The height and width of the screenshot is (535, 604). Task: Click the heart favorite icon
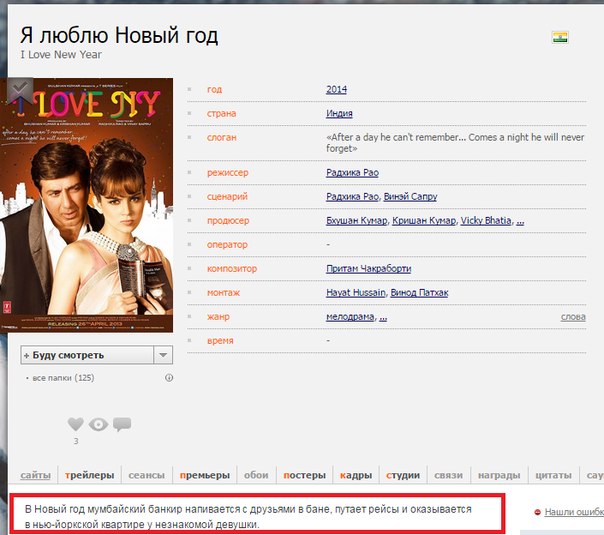pos(75,424)
